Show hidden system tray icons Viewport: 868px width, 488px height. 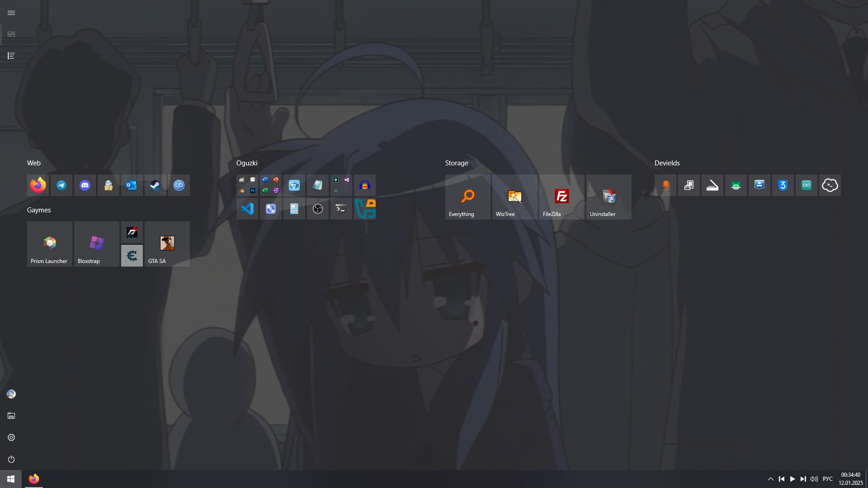click(771, 479)
